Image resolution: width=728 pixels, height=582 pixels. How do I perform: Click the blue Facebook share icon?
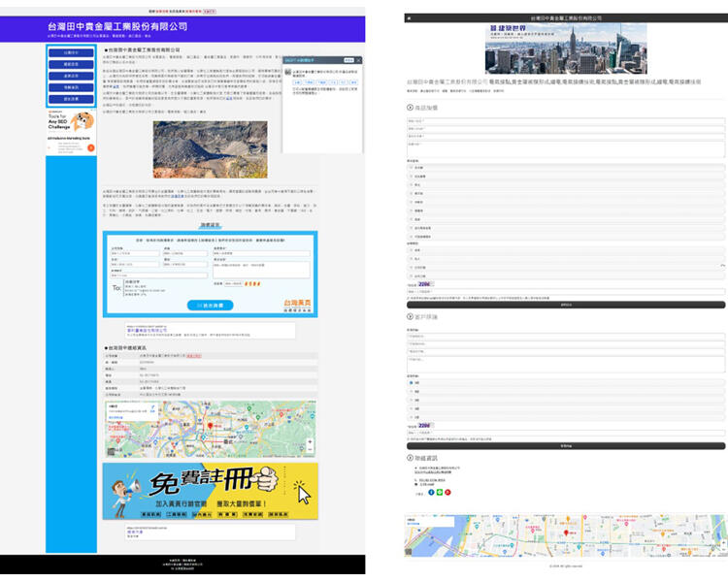coord(431,492)
